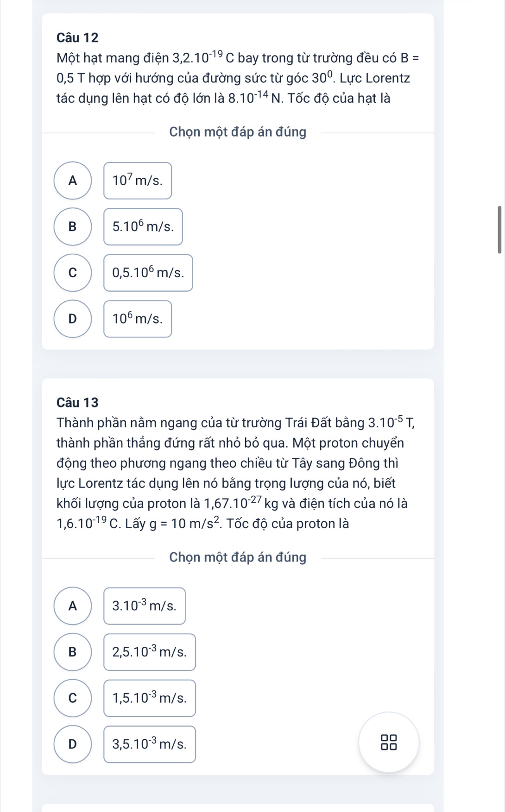The height and width of the screenshot is (812, 505).
Task: Select option B circle for Câu 13
Action: point(73,652)
